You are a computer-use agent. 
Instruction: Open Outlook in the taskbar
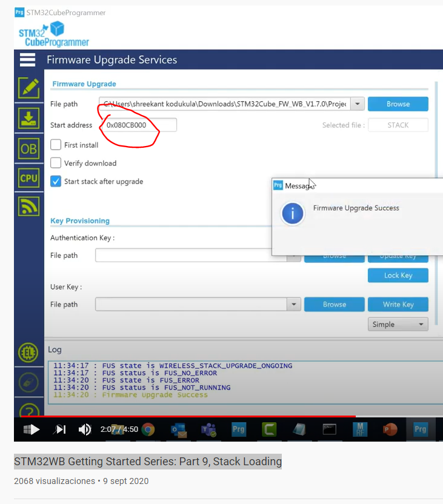(179, 429)
